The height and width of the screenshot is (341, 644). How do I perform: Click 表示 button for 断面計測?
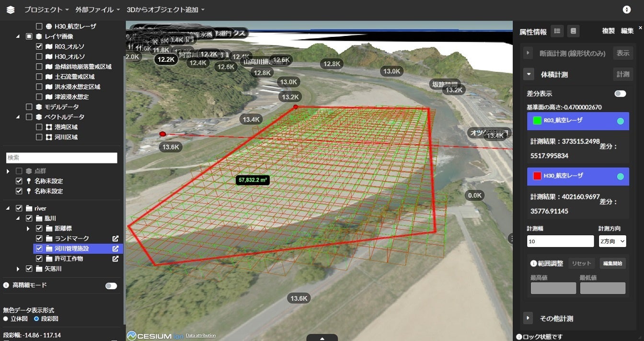click(x=623, y=53)
